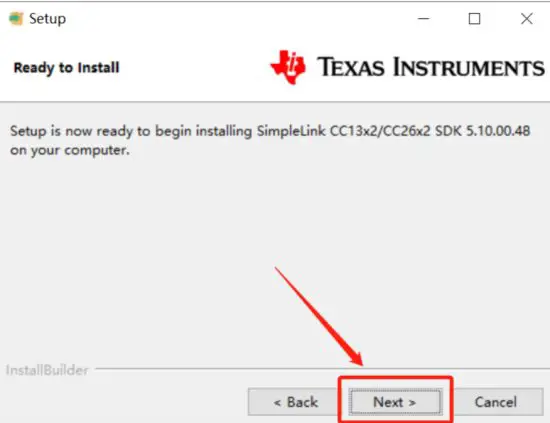Click the red arrow annotation pointing to Next
This screenshot has height=423, width=550.
tap(319, 317)
